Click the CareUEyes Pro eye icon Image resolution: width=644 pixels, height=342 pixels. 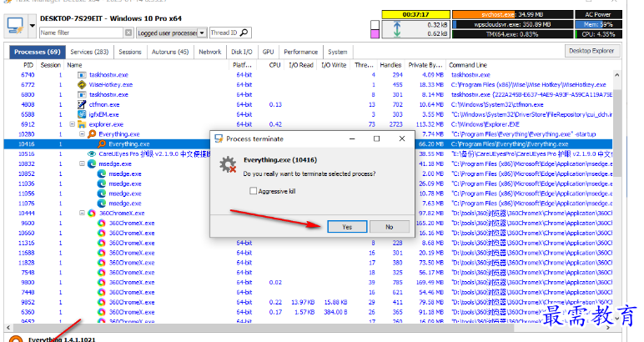tap(92, 154)
